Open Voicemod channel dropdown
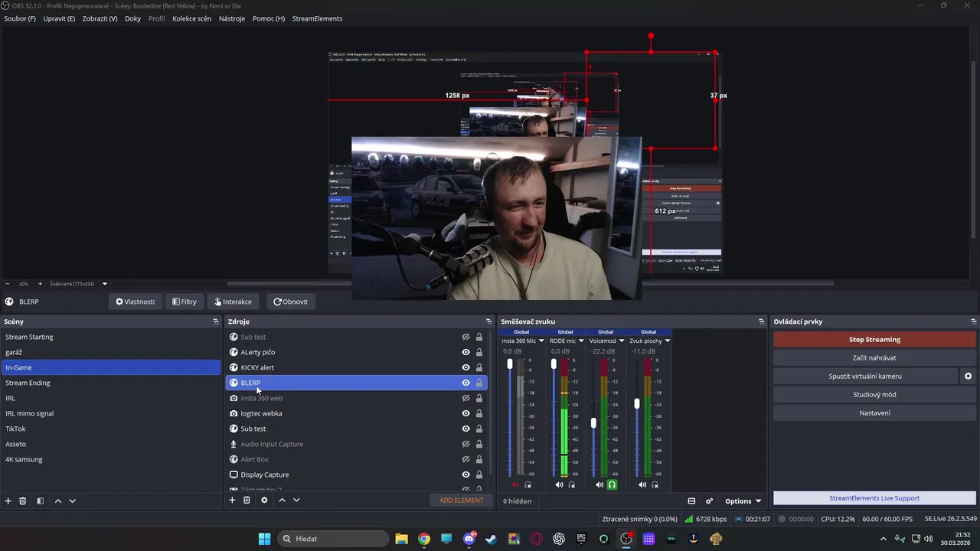This screenshot has height=551, width=980. 622,341
